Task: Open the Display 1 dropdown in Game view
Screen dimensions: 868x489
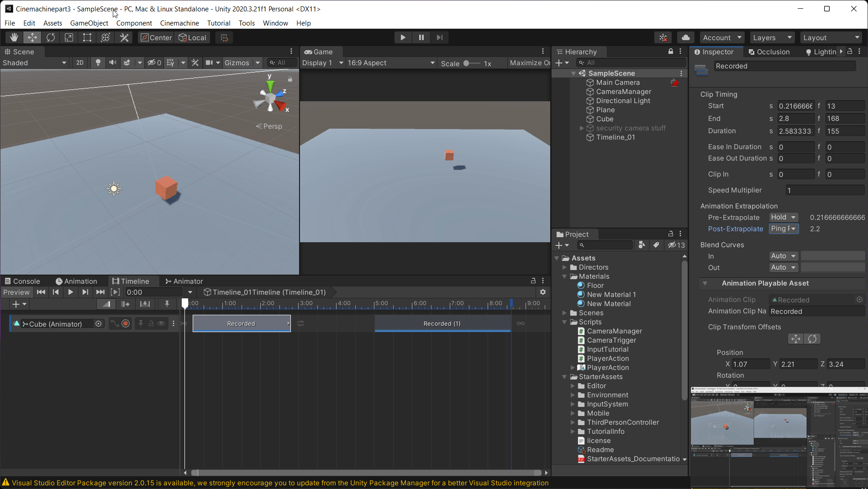Action: (x=322, y=63)
